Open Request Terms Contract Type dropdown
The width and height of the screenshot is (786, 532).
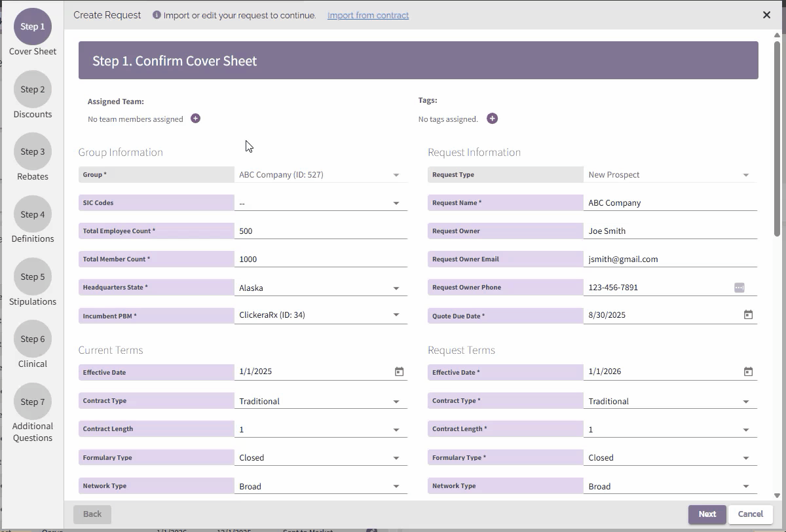(x=745, y=402)
